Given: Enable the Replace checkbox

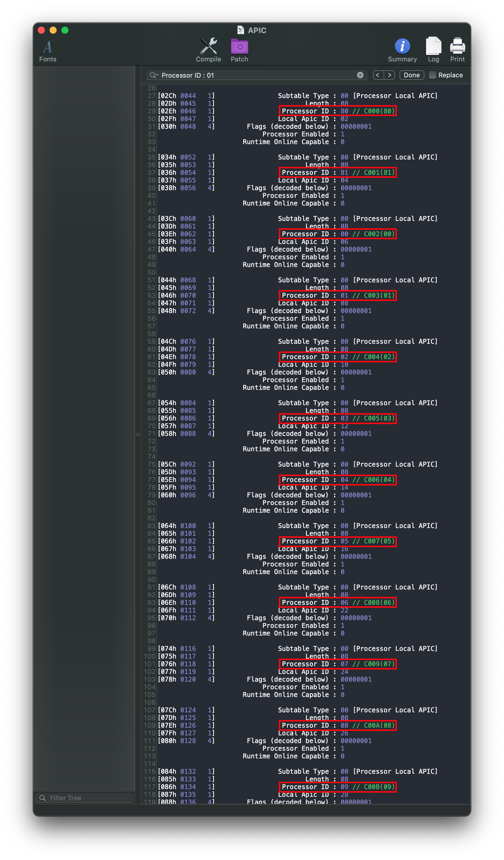Looking at the screenshot, I should 432,75.
